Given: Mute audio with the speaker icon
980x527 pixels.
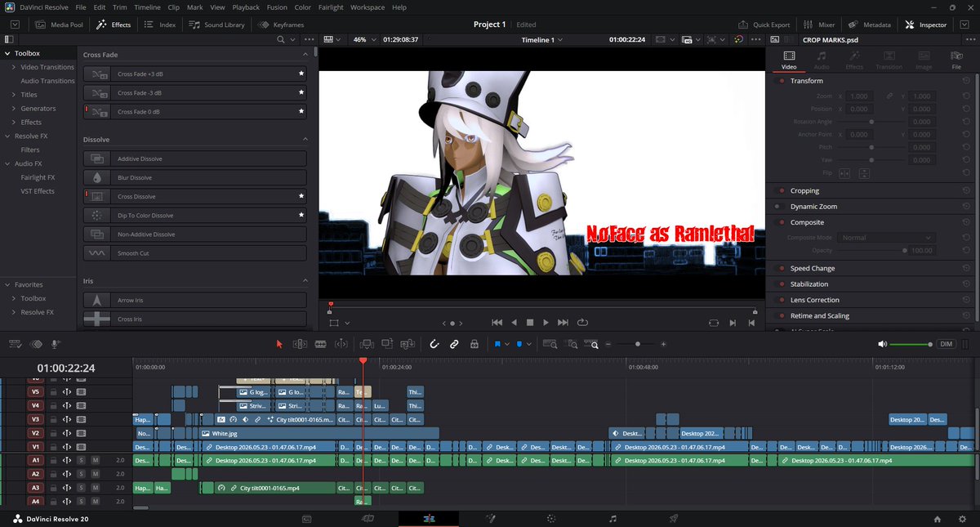Looking at the screenshot, I should pos(882,345).
